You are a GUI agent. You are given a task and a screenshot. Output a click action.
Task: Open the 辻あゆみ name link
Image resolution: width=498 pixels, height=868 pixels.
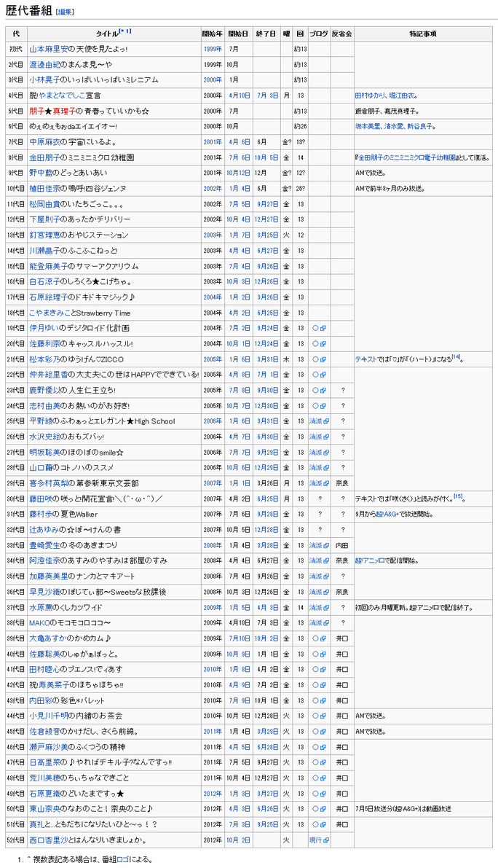pos(45,530)
